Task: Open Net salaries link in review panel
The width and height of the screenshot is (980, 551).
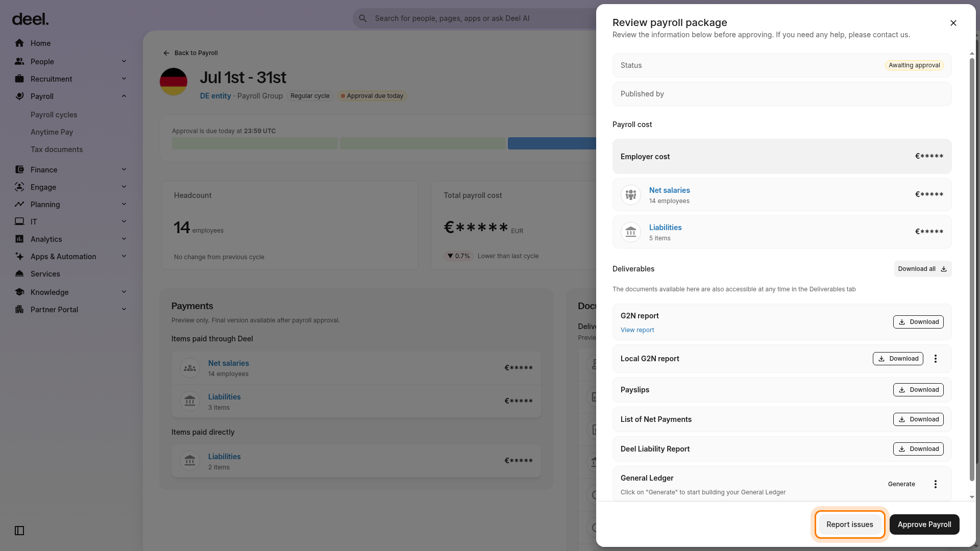Action: pyautogui.click(x=670, y=190)
